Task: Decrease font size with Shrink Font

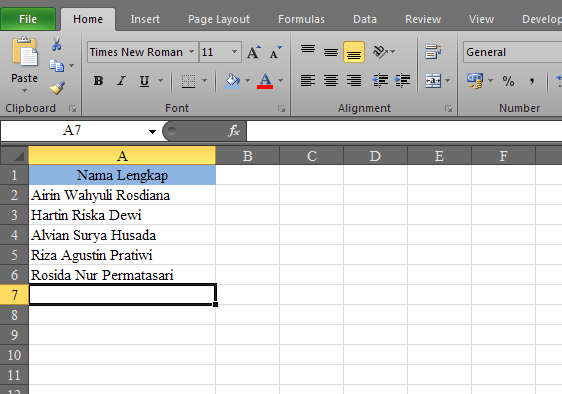Action: pos(276,52)
